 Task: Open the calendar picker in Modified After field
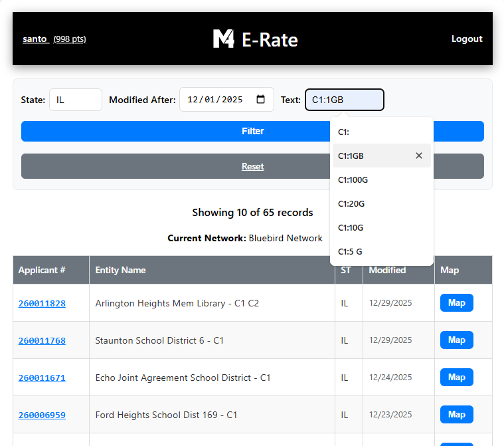260,100
